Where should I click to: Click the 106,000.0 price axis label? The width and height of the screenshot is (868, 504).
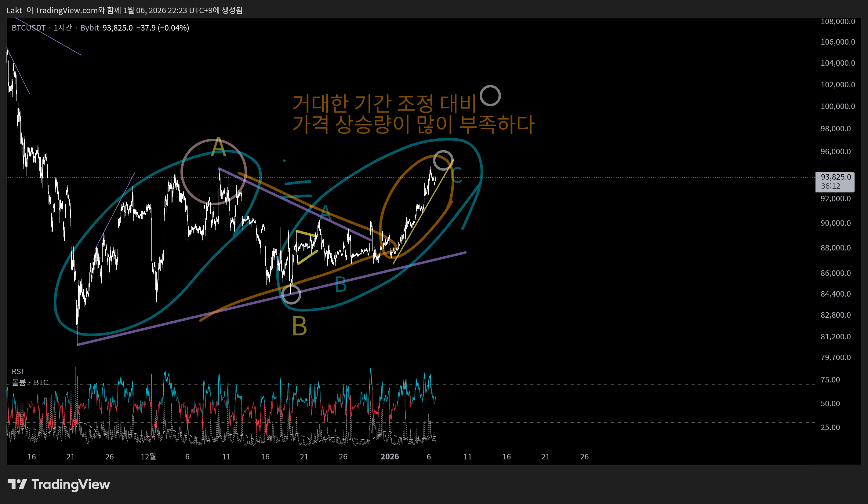coord(838,42)
